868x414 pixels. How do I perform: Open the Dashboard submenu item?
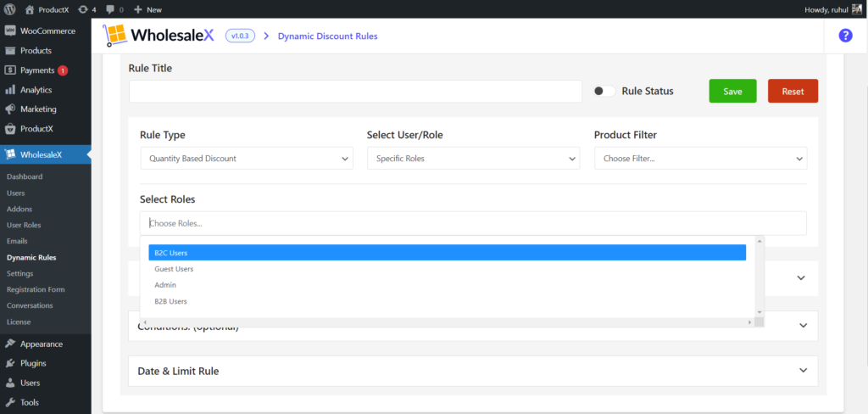(25, 176)
